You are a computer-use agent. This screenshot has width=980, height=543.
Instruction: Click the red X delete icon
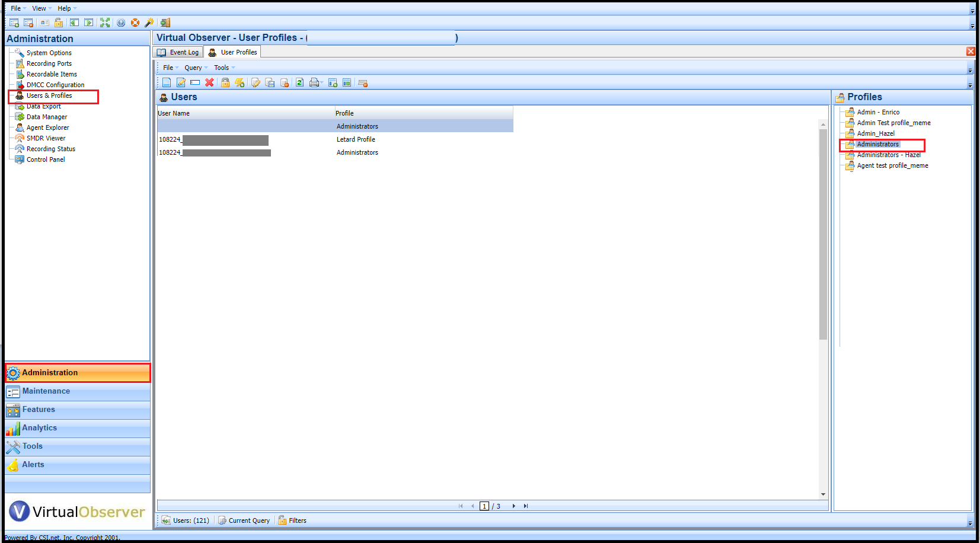point(209,82)
